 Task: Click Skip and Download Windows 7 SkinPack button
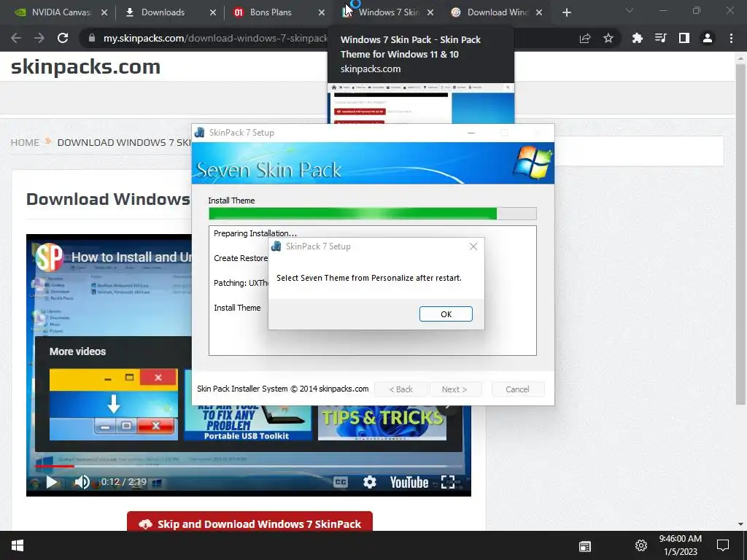(x=249, y=522)
